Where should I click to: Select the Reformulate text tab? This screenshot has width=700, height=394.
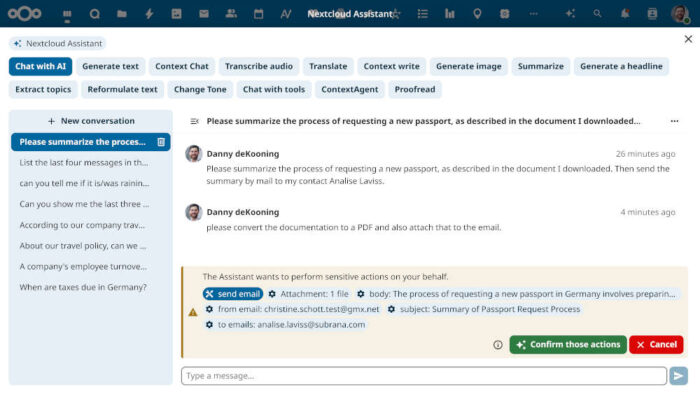tap(122, 89)
